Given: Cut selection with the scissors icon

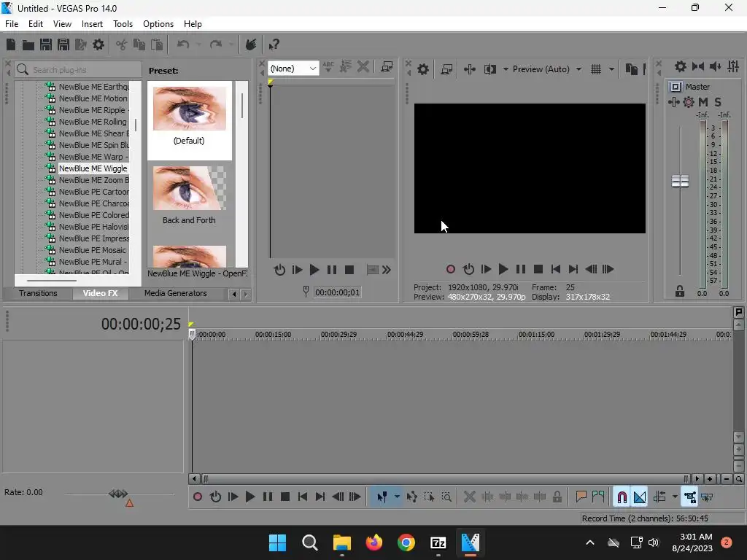Looking at the screenshot, I should point(122,44).
